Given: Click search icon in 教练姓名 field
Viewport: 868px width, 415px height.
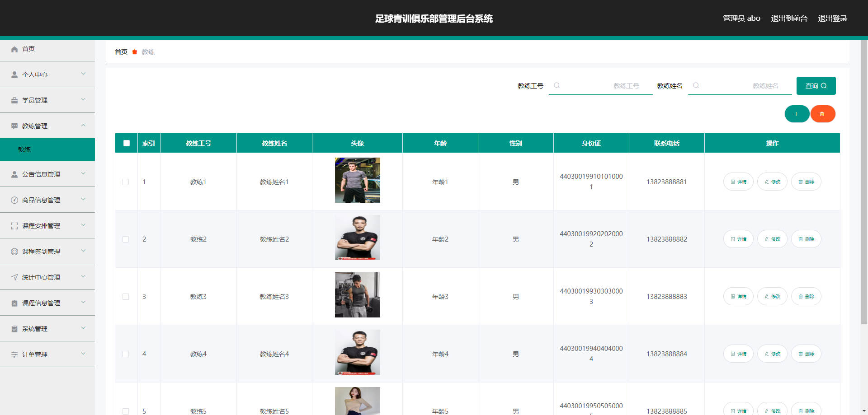Looking at the screenshot, I should [696, 85].
